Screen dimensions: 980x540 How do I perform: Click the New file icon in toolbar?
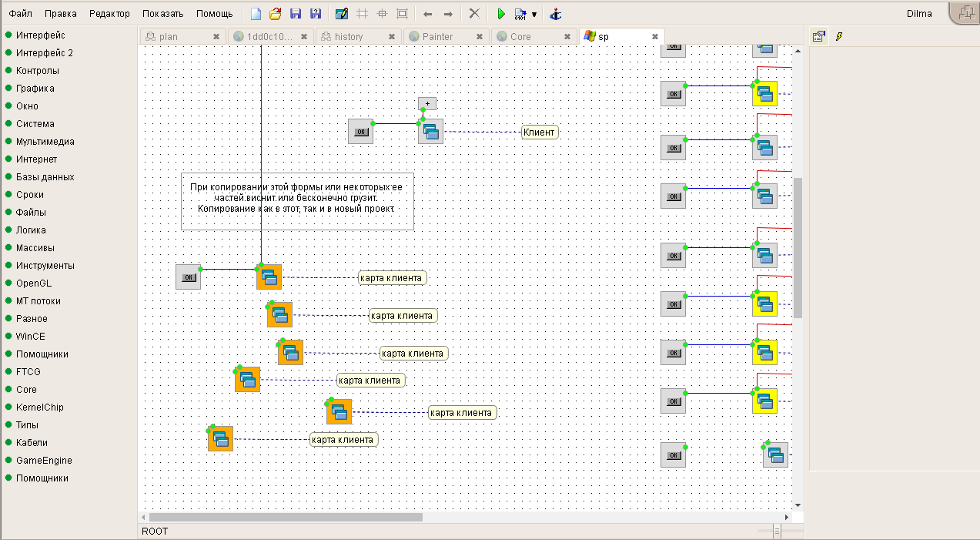click(256, 14)
